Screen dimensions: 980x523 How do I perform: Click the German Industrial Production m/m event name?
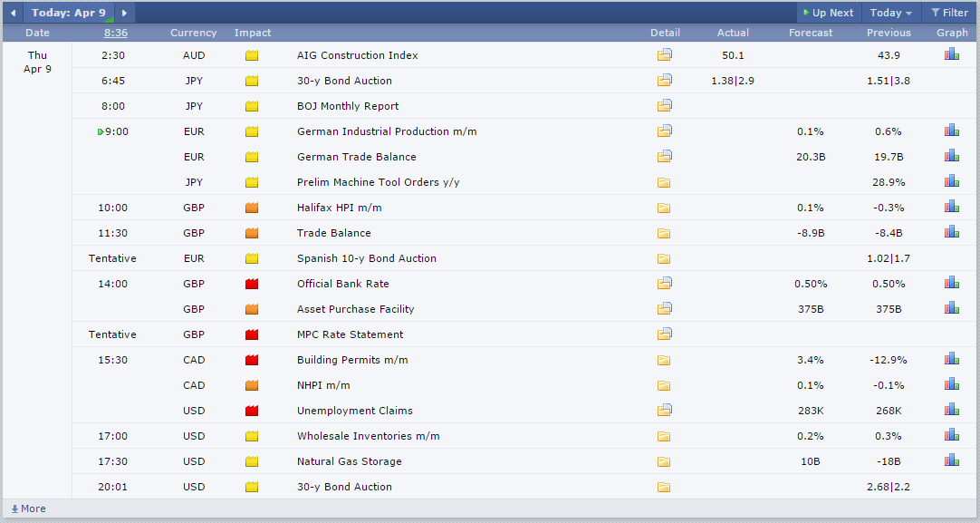tap(387, 131)
